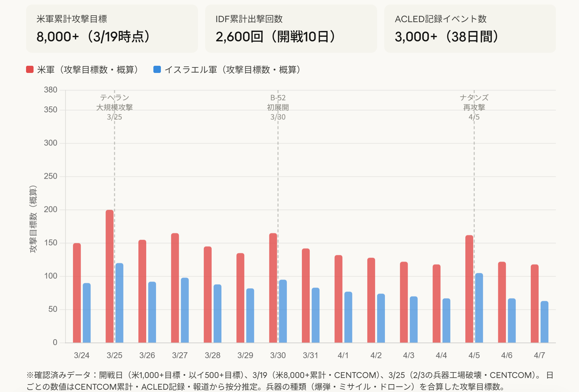Select the ナタンズ再攻撃 4/5 annotation label

pos(474,107)
